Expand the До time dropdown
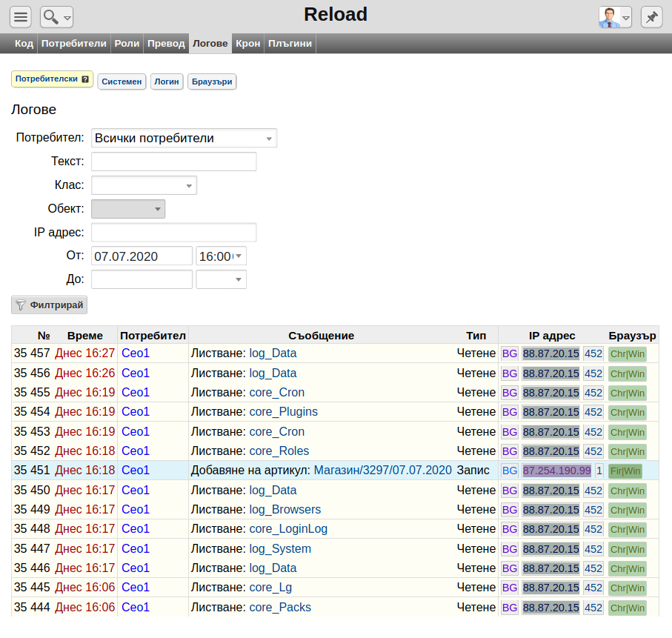 [x=221, y=279]
